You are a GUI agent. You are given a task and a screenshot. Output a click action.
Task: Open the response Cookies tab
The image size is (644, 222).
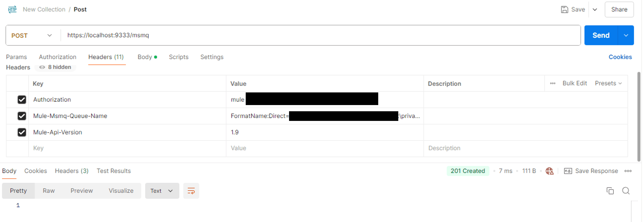click(x=35, y=171)
